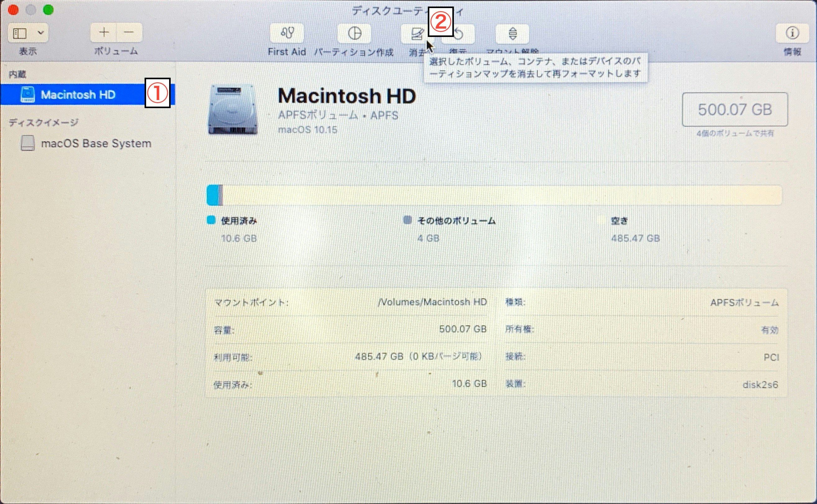Click the blue 使用済み legend swatch

211,220
